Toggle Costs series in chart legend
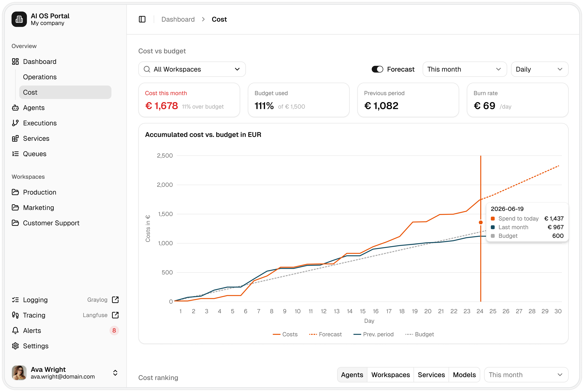 click(285, 334)
